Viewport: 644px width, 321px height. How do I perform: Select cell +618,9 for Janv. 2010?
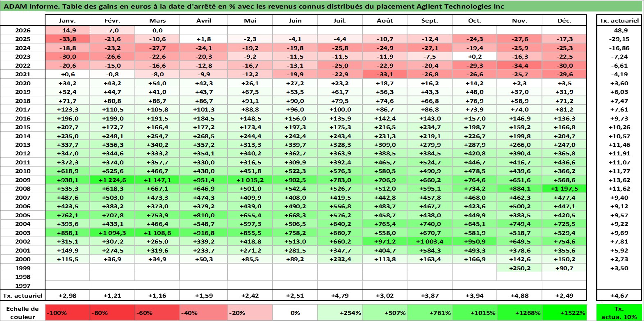coord(67,171)
